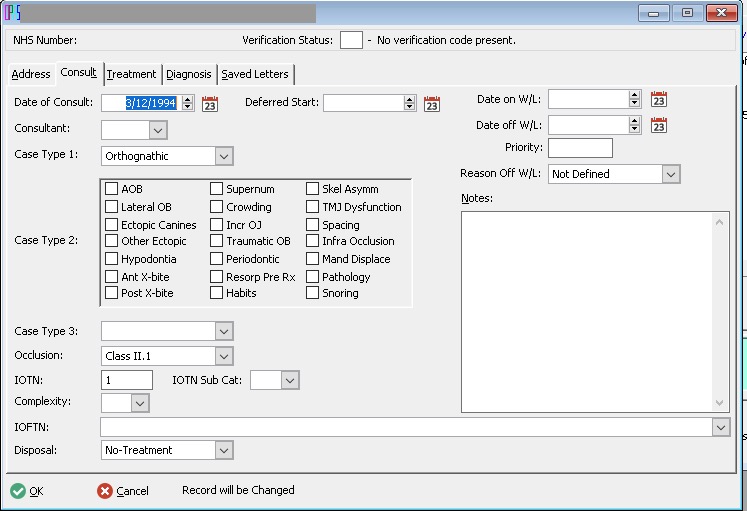Viewport: 747px width, 511px height.
Task: Tick the AOB checkbox
Action: click(x=112, y=189)
